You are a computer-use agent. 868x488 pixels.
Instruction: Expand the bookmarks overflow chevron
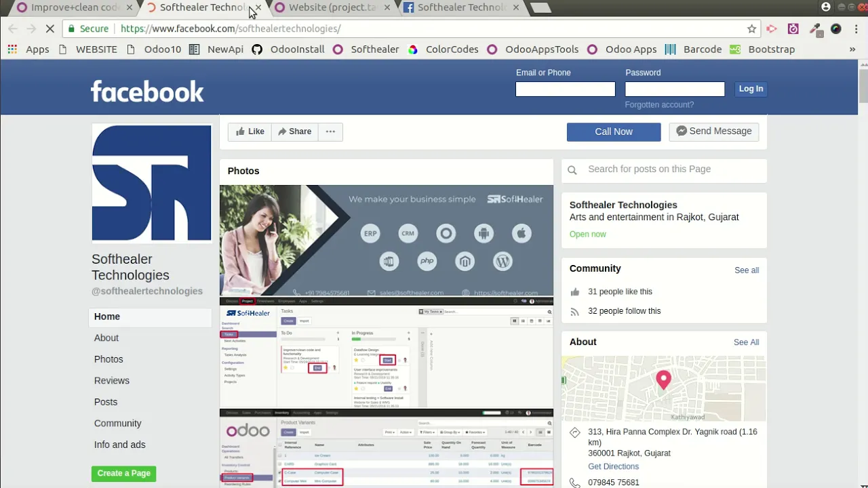[852, 49]
